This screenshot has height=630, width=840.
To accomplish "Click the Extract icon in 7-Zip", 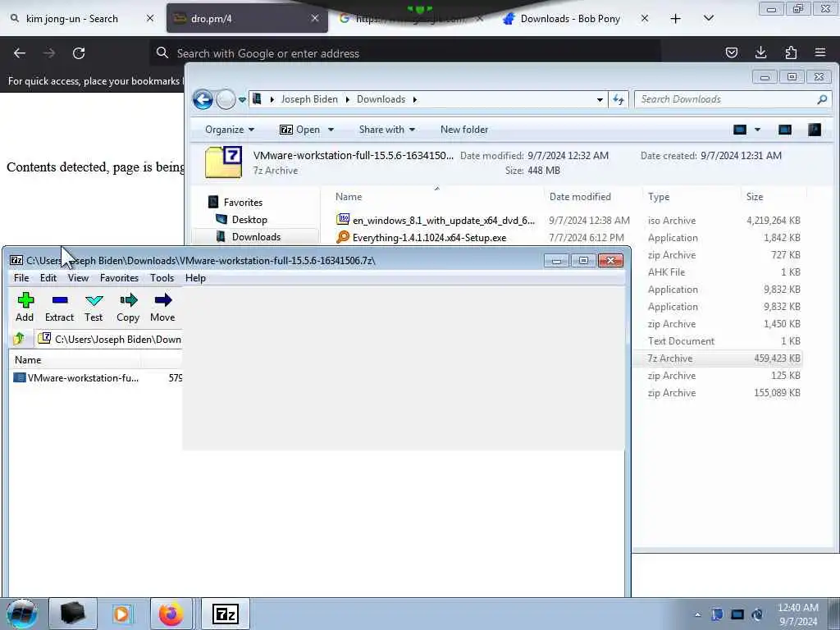I will point(59,307).
